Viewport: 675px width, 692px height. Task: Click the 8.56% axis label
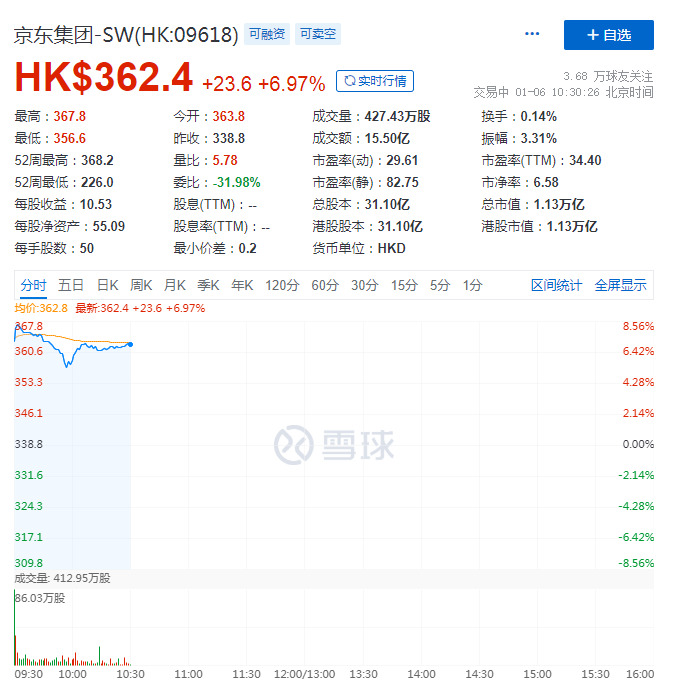pos(638,326)
